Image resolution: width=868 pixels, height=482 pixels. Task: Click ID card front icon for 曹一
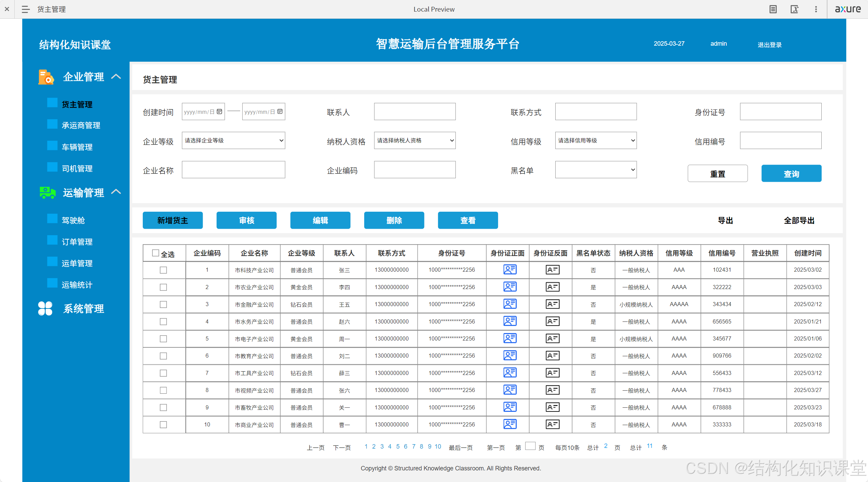[510, 424]
